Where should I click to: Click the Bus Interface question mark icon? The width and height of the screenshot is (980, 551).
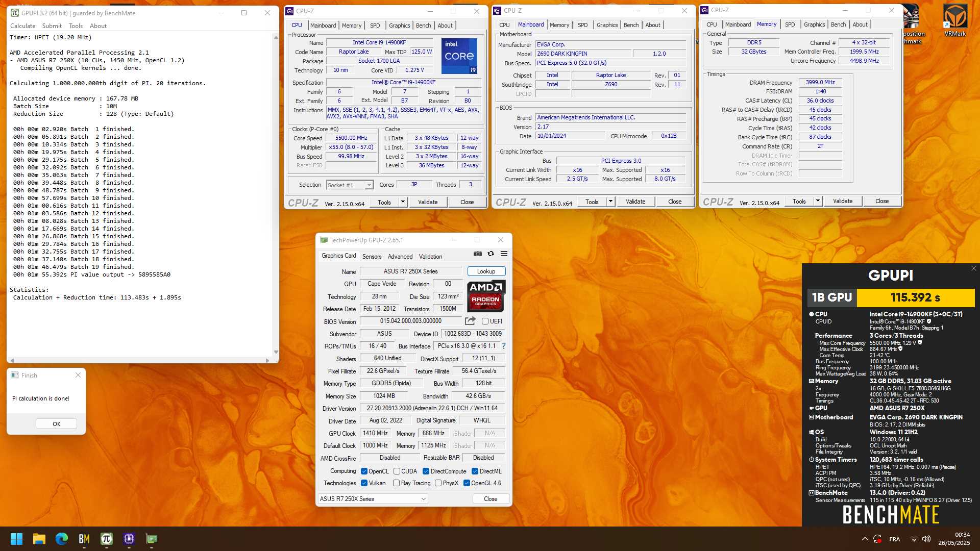click(504, 346)
